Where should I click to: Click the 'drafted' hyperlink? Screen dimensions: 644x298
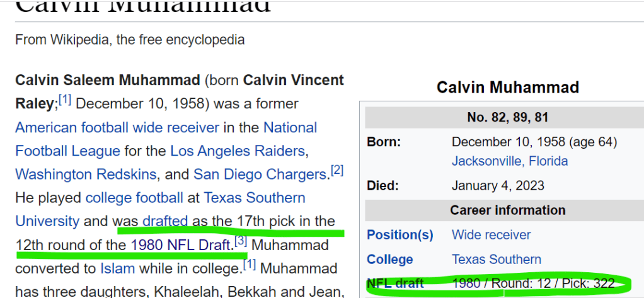click(x=165, y=221)
